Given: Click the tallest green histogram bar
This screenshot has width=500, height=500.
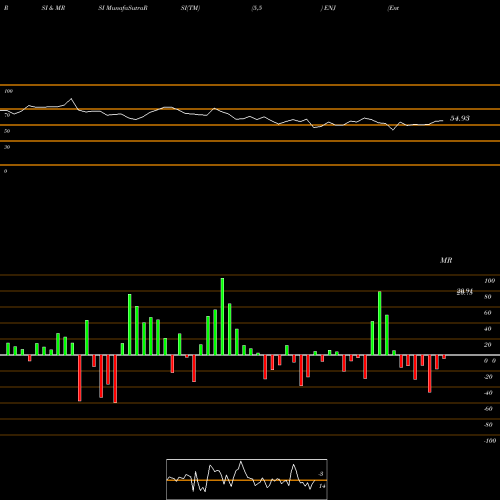Looking at the screenshot, I should pos(222,316).
